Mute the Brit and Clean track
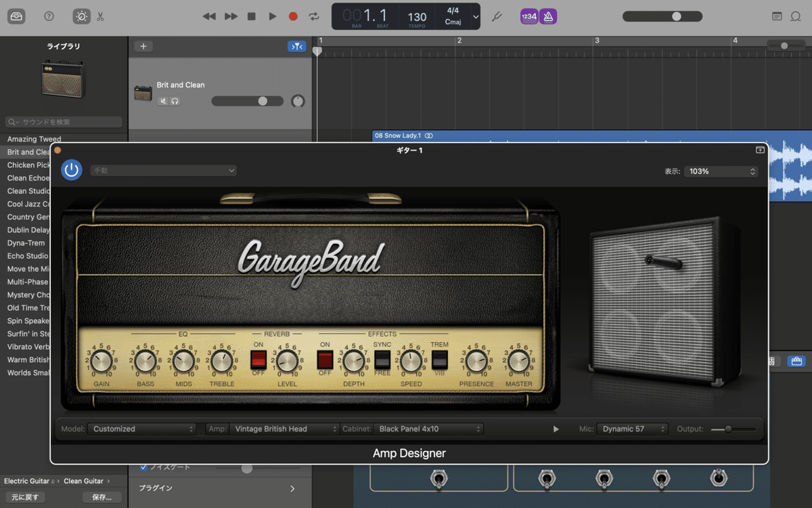Viewport: 812px width, 508px height. (x=163, y=101)
